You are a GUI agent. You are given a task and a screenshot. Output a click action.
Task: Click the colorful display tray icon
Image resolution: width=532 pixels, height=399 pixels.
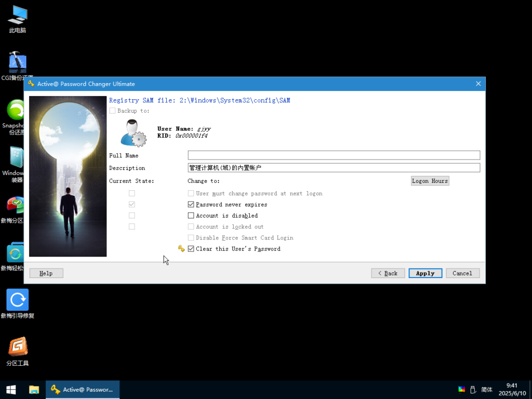tap(461, 390)
